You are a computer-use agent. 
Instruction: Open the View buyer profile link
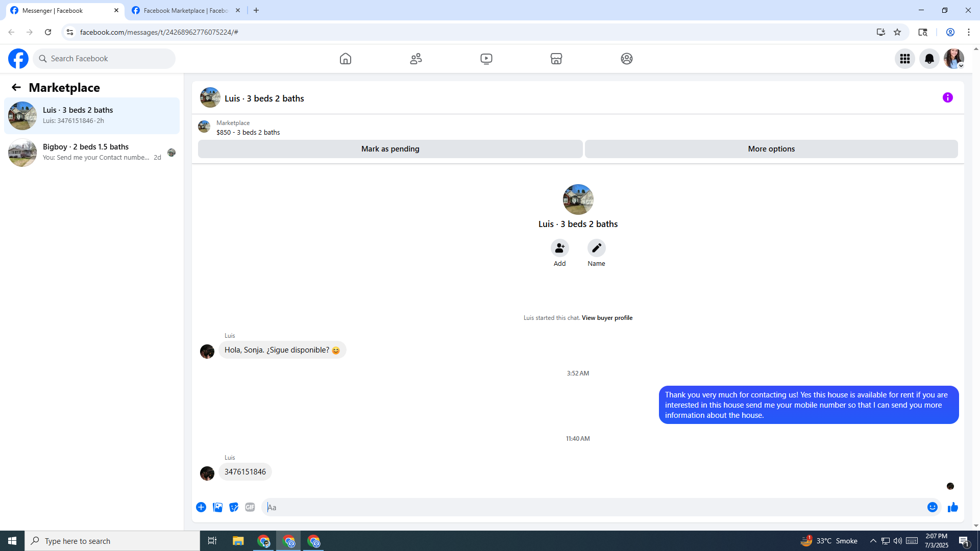click(607, 318)
